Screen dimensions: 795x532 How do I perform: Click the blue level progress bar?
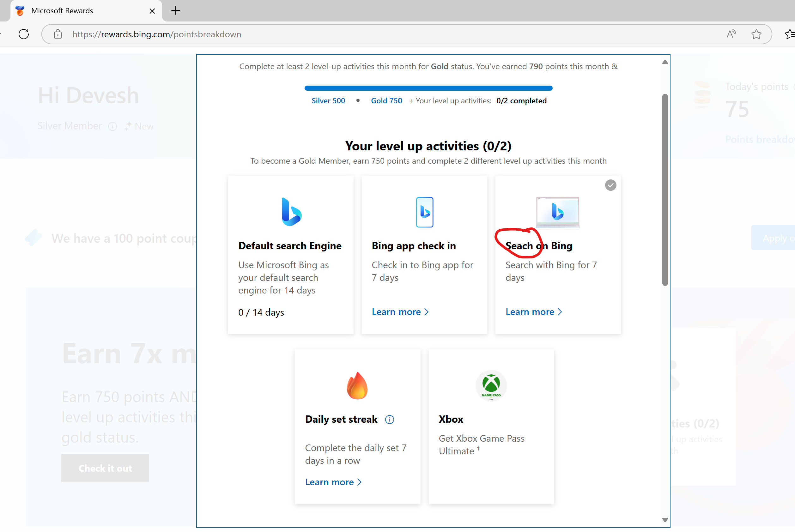coord(428,88)
